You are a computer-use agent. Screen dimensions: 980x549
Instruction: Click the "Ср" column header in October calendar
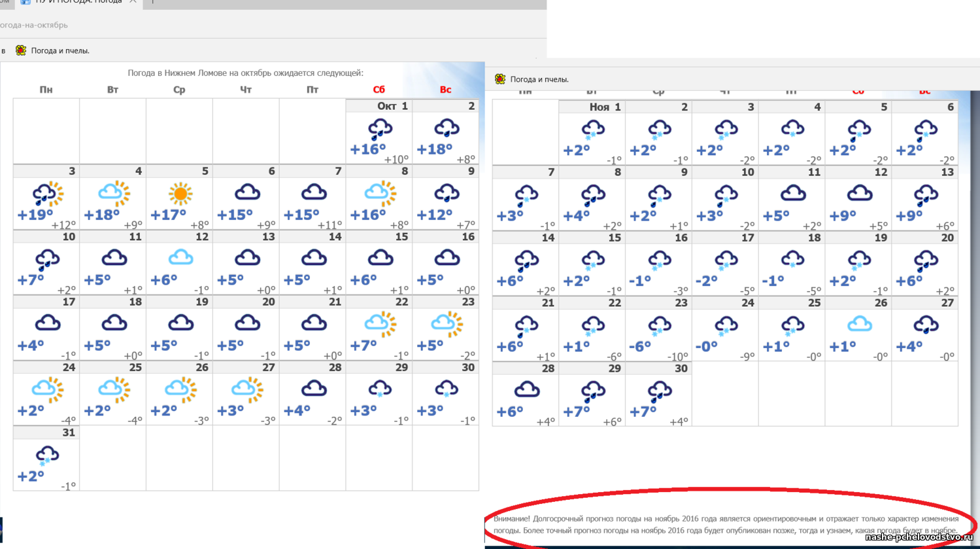click(179, 90)
